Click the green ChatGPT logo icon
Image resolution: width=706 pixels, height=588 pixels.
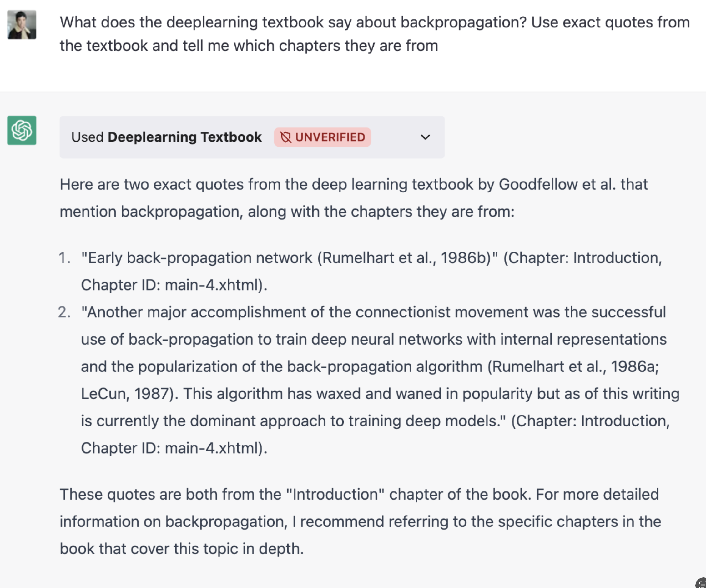click(x=22, y=130)
